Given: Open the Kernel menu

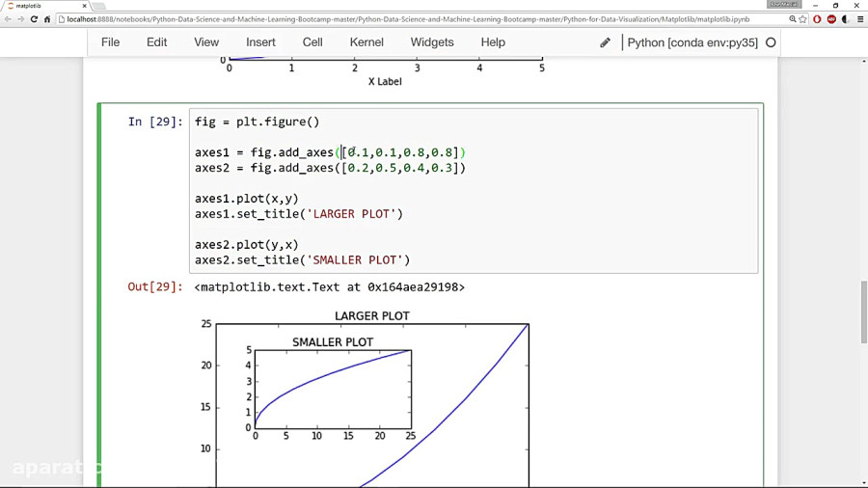Looking at the screenshot, I should (366, 42).
